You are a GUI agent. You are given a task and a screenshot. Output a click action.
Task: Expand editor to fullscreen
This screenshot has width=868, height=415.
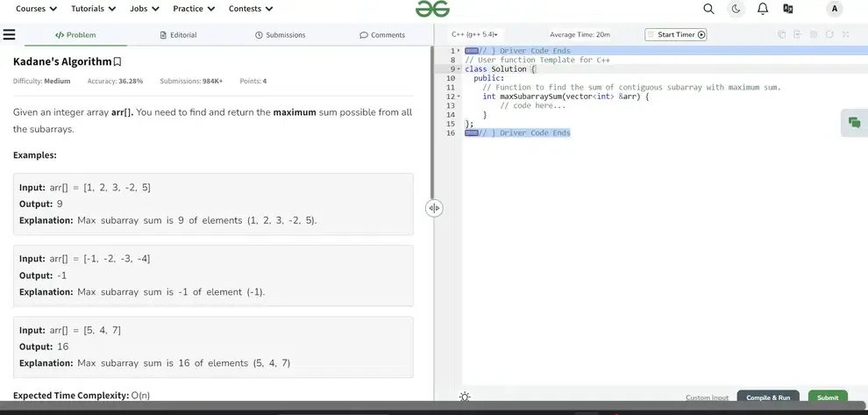coord(846,34)
